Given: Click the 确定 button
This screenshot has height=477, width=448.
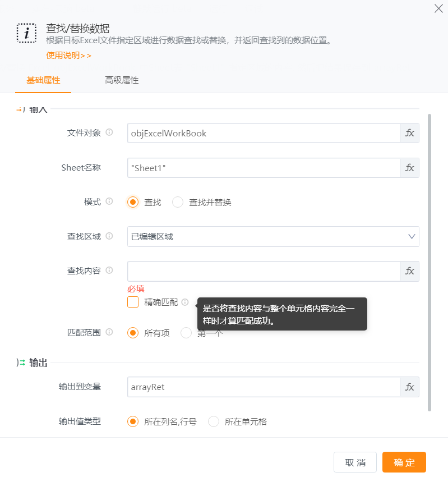Looking at the screenshot, I should tap(404, 462).
